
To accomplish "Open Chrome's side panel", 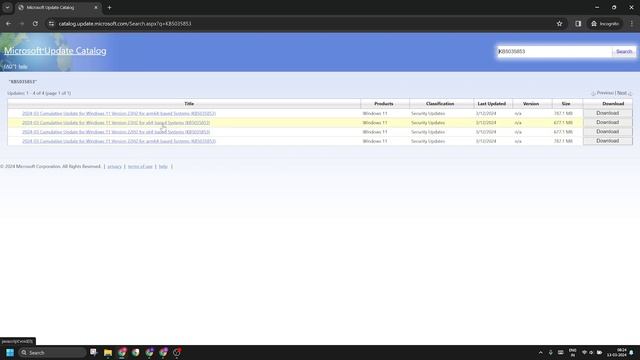I will point(578,24).
